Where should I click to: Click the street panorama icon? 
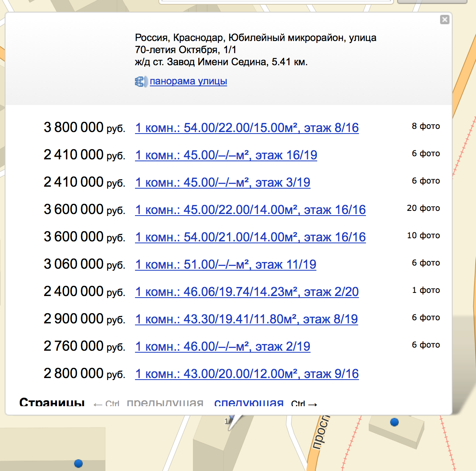pyautogui.click(x=141, y=81)
